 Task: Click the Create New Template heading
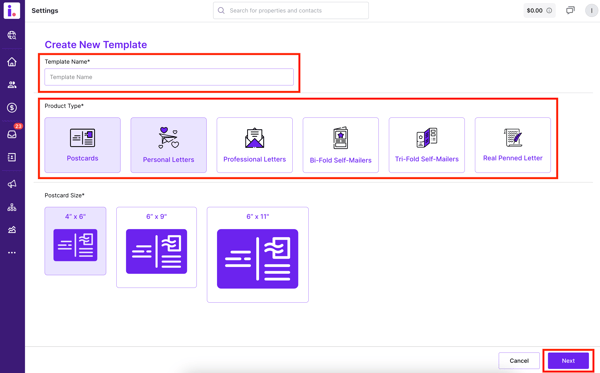96,45
